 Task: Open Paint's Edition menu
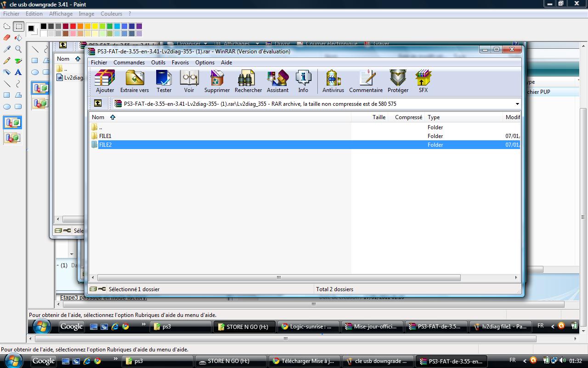coord(34,14)
